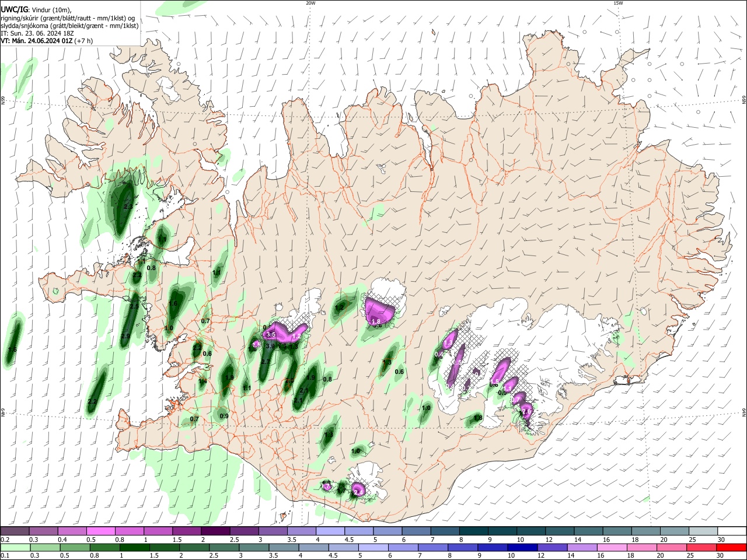The image size is (747, 560).
Task: Click the '20W' longitude label
Action: [310, 3]
